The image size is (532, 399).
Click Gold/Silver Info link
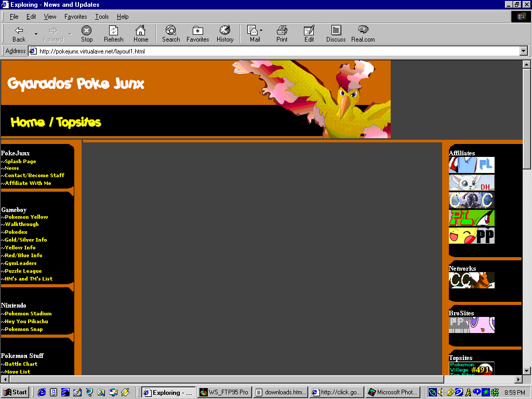[x=26, y=240]
